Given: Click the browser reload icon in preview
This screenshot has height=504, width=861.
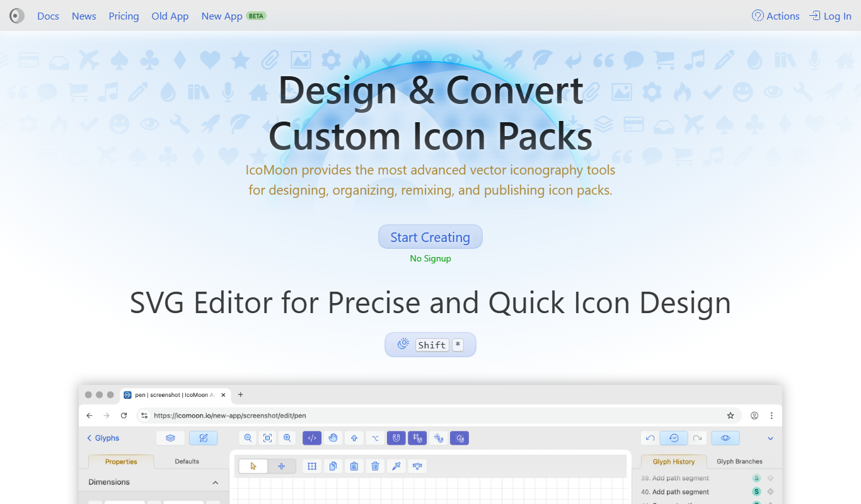Looking at the screenshot, I should [124, 416].
